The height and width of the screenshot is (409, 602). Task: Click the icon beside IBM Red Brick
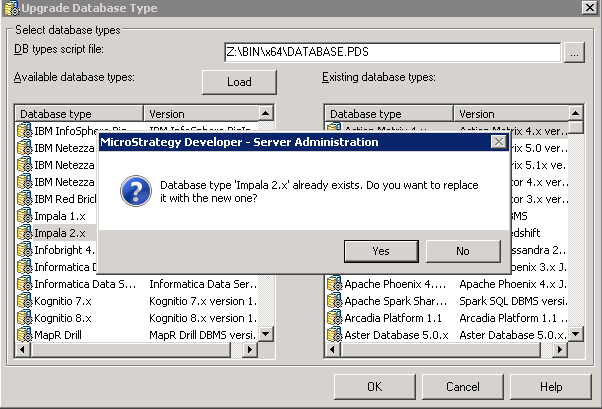[x=25, y=199]
